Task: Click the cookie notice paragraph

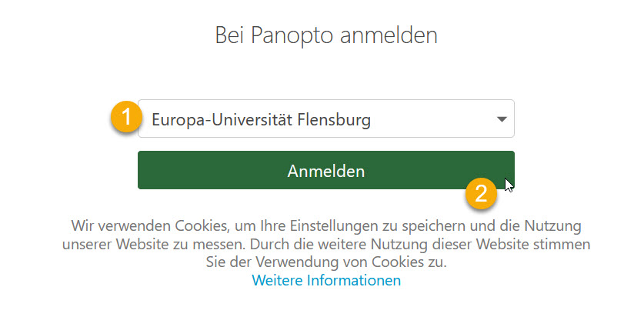Action: point(325,245)
